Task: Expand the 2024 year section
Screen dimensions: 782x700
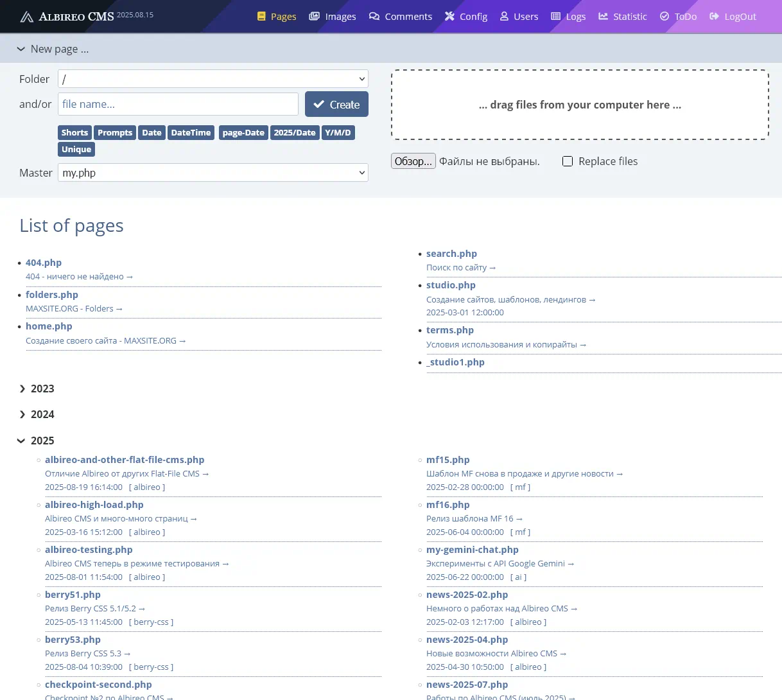Action: 22,414
